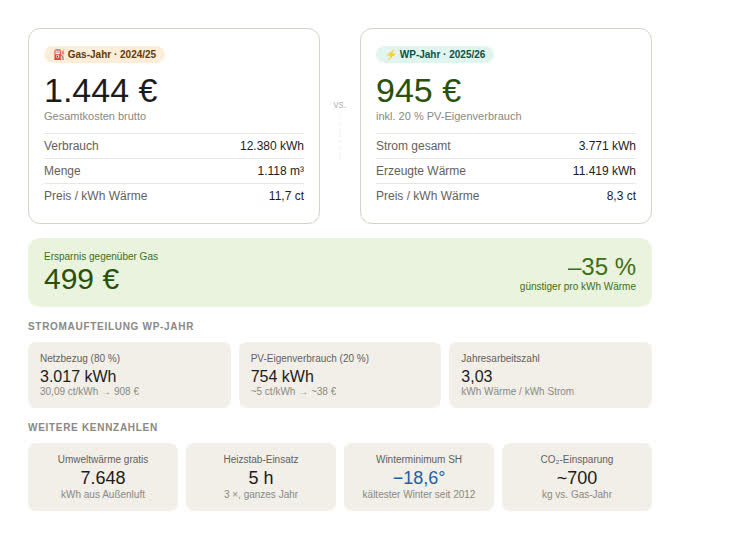The image size is (736, 539).
Task: Click the Heizstab-Einsatz tile label
Action: pos(261,459)
